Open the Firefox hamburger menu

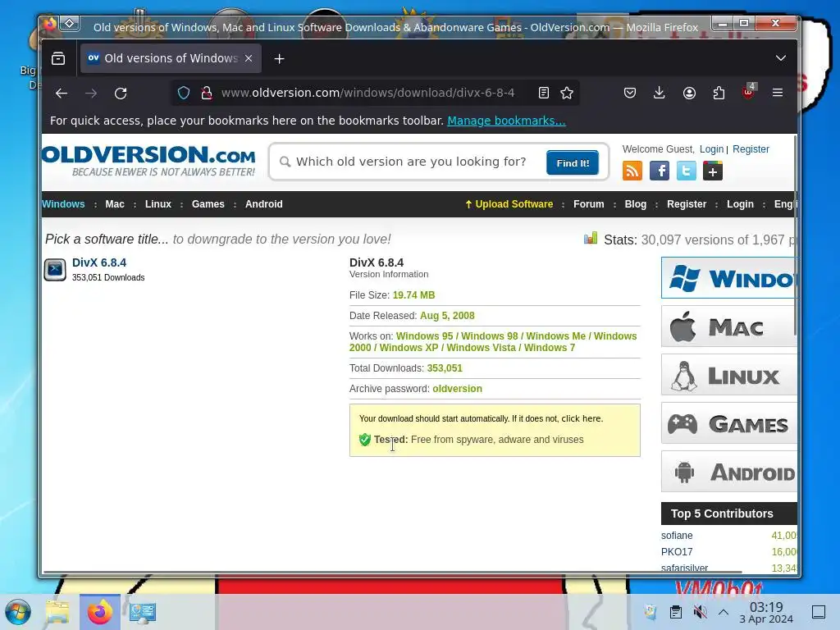coord(778,94)
